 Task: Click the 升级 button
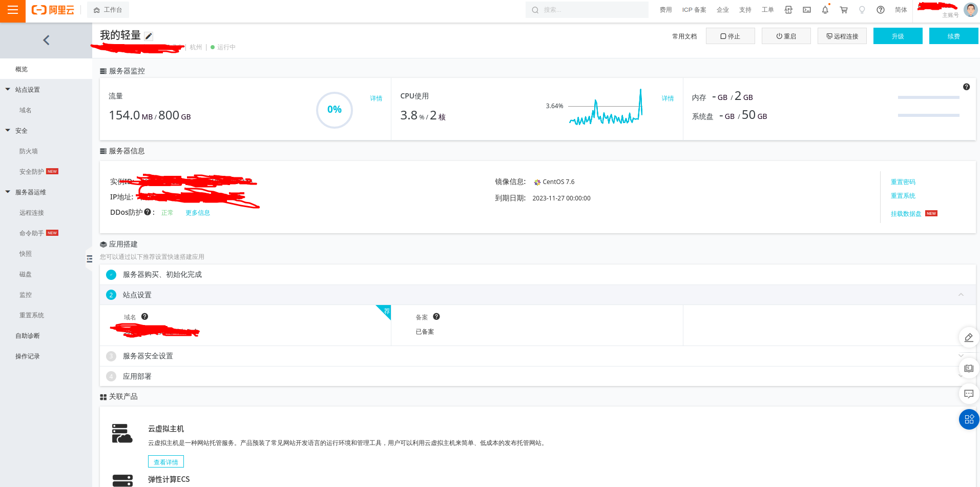pyautogui.click(x=898, y=36)
